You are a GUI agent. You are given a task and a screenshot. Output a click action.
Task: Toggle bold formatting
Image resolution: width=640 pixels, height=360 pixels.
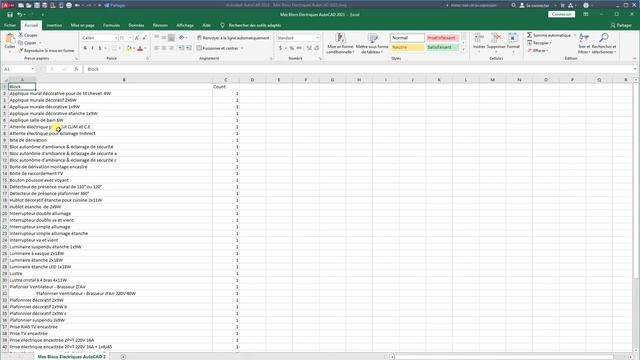pos(85,48)
